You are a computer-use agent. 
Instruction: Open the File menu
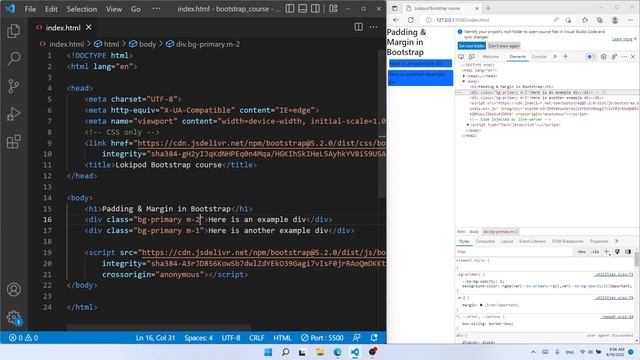point(30,9)
